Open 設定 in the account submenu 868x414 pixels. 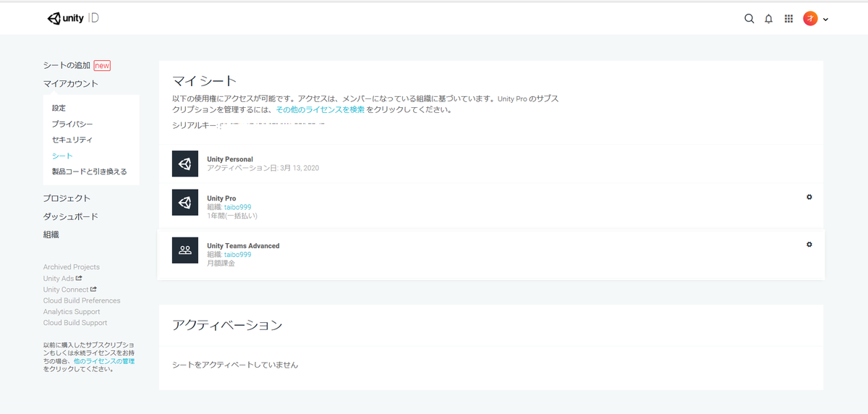point(59,108)
